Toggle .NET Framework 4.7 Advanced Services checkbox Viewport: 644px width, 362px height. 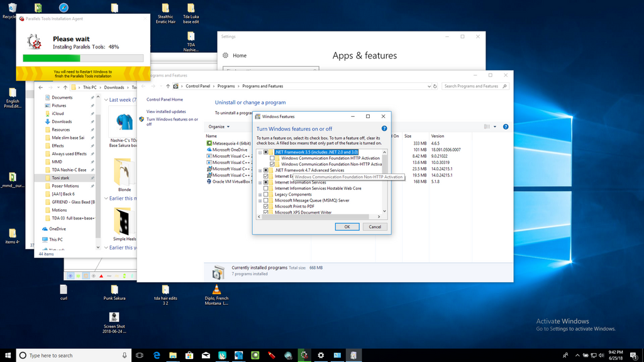[x=266, y=170]
